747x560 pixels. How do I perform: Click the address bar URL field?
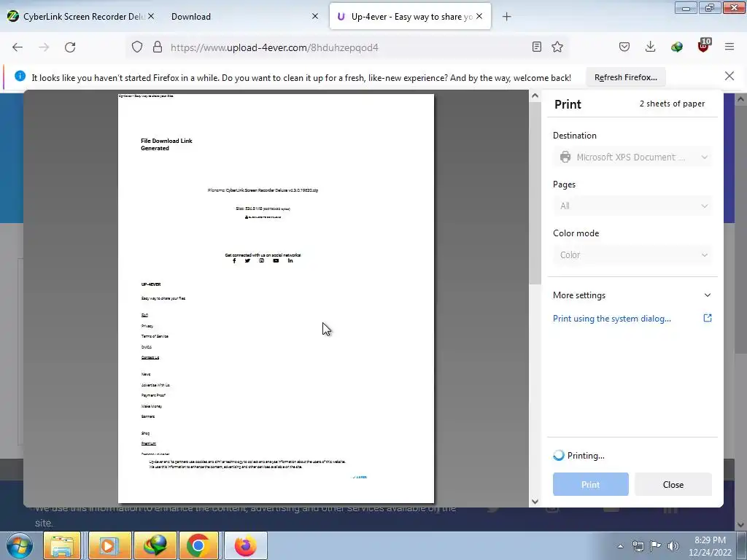pyautogui.click(x=349, y=47)
